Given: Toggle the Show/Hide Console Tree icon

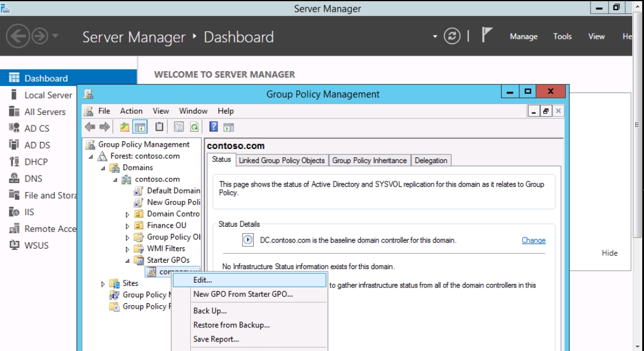Looking at the screenshot, I should (x=140, y=127).
